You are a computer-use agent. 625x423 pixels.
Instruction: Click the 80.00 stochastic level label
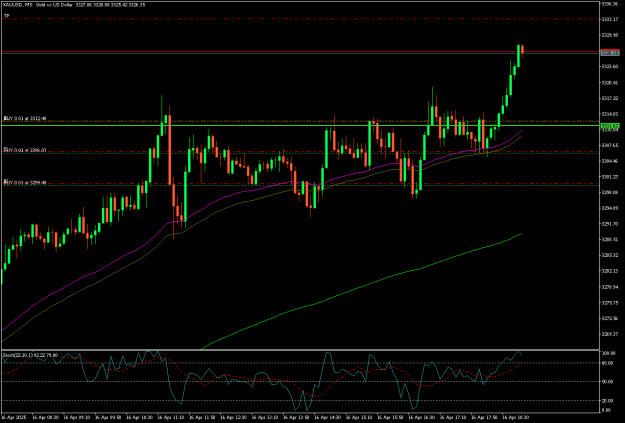(x=607, y=363)
